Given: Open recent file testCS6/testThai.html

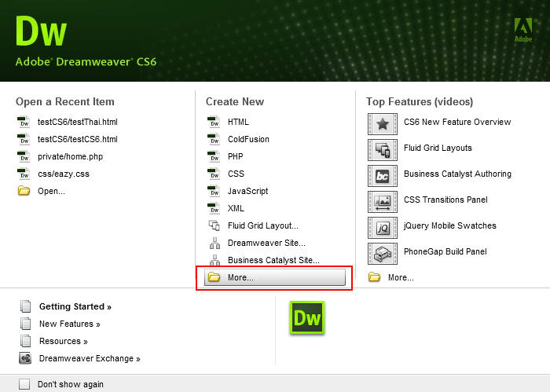Looking at the screenshot, I should click(78, 122).
